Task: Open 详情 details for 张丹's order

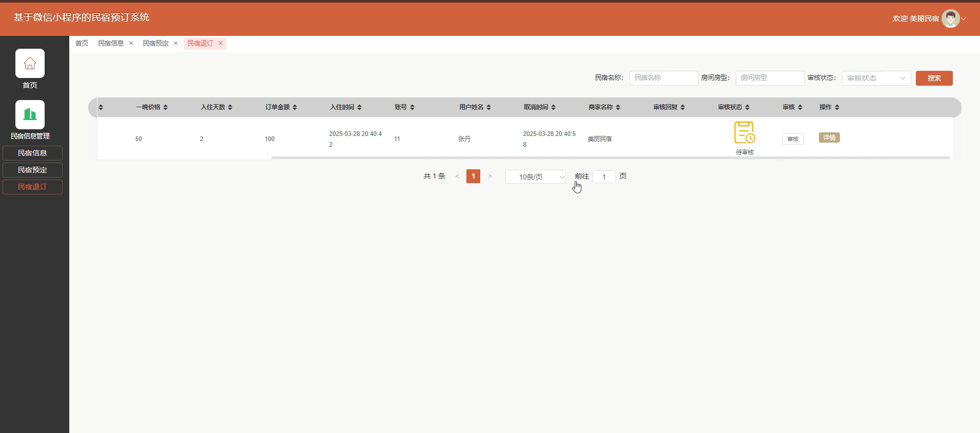Action: (x=829, y=137)
